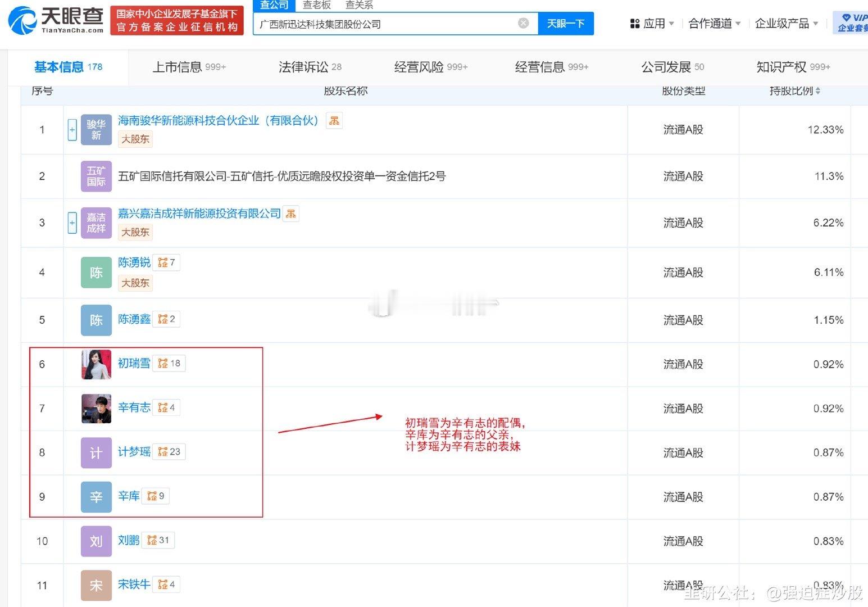The height and width of the screenshot is (607, 868).
Task: Open shareholder 陈湧鑫 link
Action: 134,319
